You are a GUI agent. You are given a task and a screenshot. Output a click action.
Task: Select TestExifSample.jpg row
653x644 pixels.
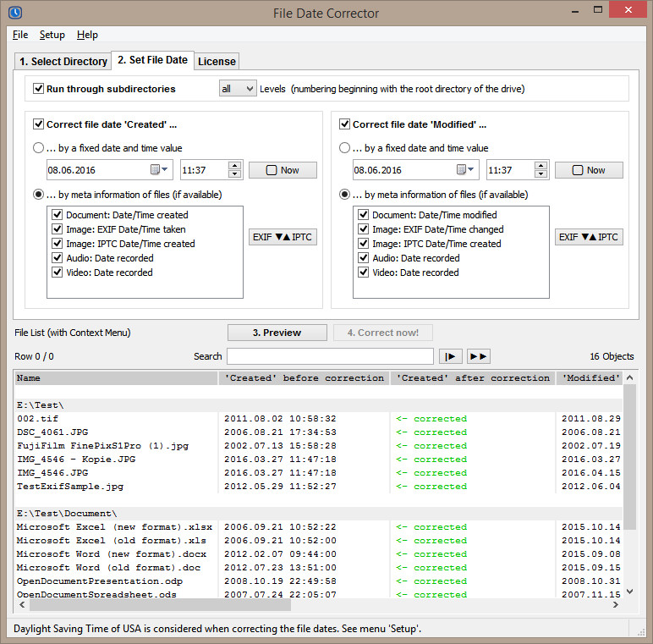click(319, 486)
